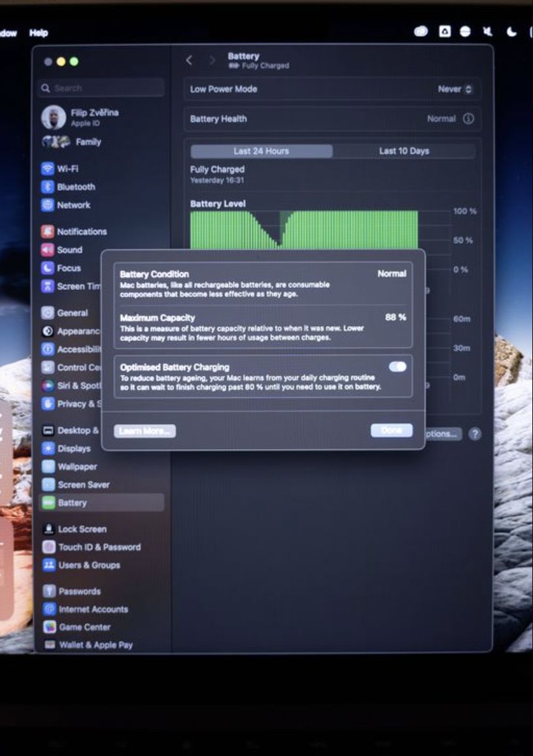Open the General gear icon
The height and width of the screenshot is (756, 533).
click(47, 313)
